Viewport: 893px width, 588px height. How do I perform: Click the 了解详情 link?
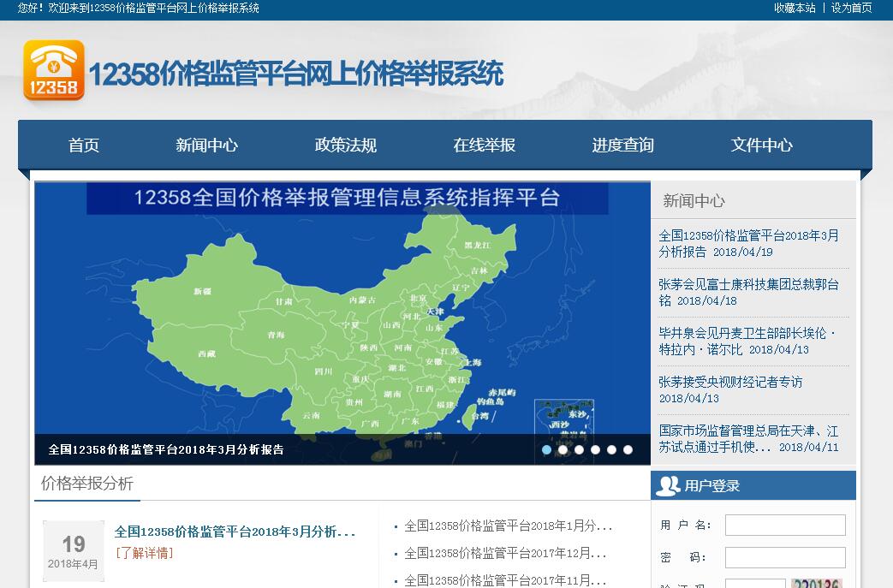coord(144,553)
